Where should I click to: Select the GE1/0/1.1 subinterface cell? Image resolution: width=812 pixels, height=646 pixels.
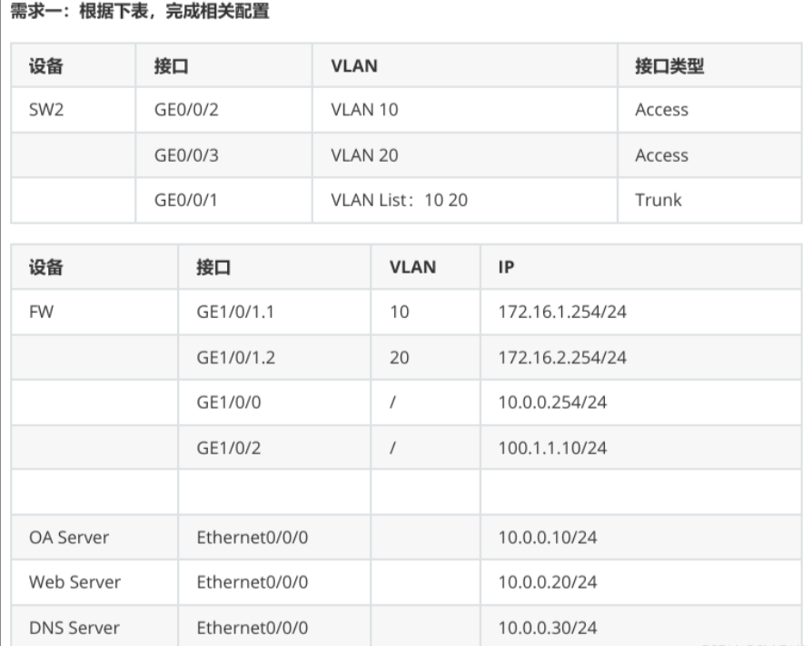pos(274,312)
